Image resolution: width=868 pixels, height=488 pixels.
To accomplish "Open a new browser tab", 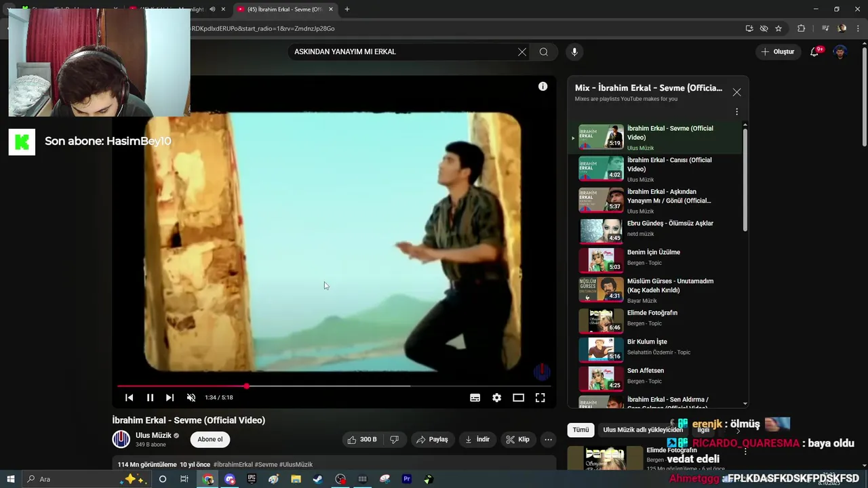I will pos(347,9).
